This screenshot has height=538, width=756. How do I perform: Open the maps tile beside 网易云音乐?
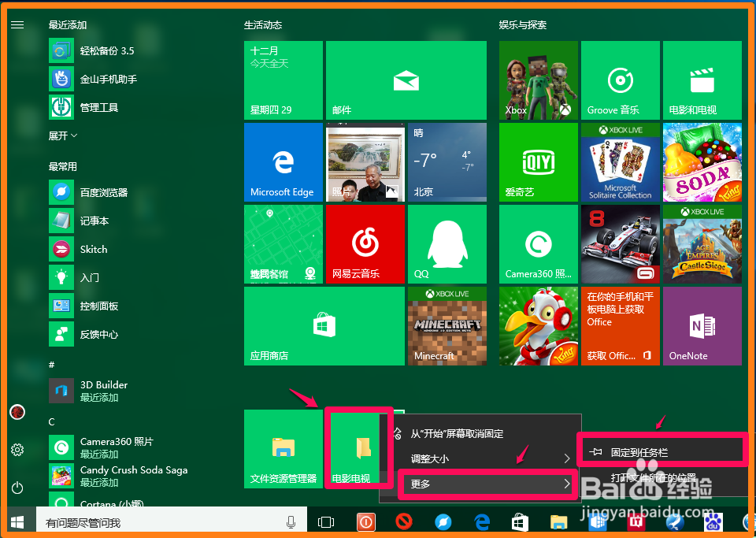[x=283, y=244]
